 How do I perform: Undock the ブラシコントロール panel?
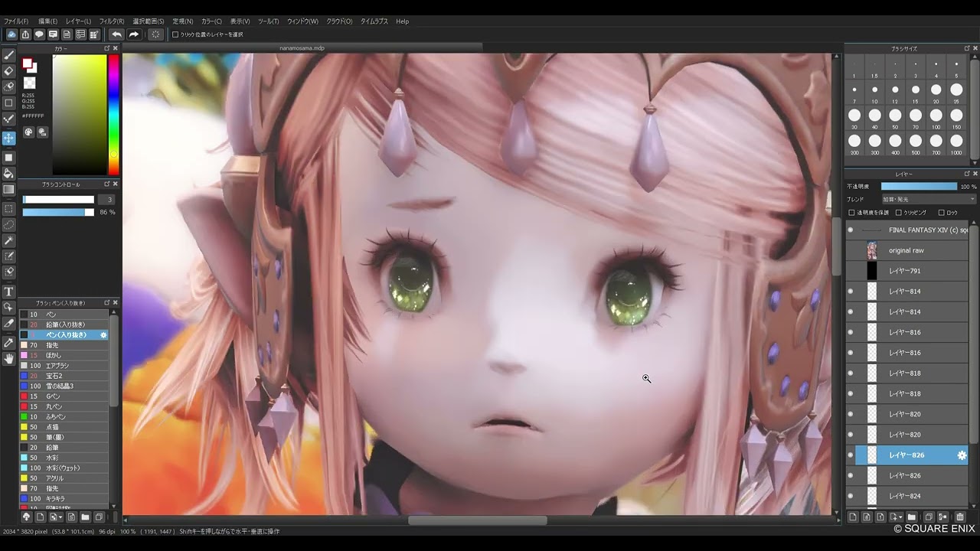(107, 184)
